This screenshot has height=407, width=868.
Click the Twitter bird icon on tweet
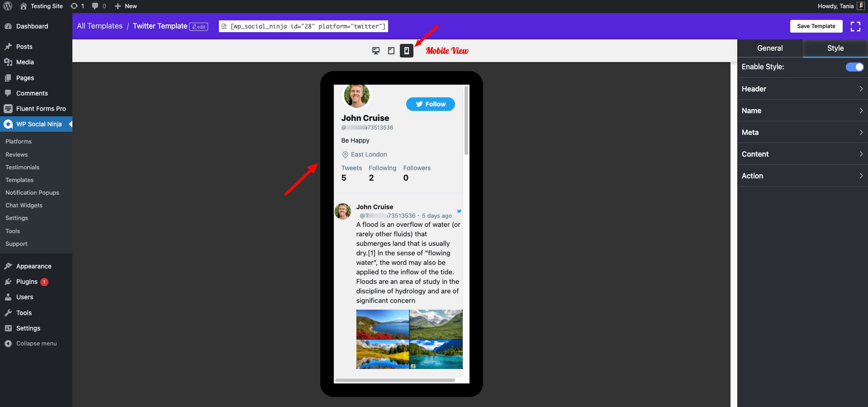[459, 211]
